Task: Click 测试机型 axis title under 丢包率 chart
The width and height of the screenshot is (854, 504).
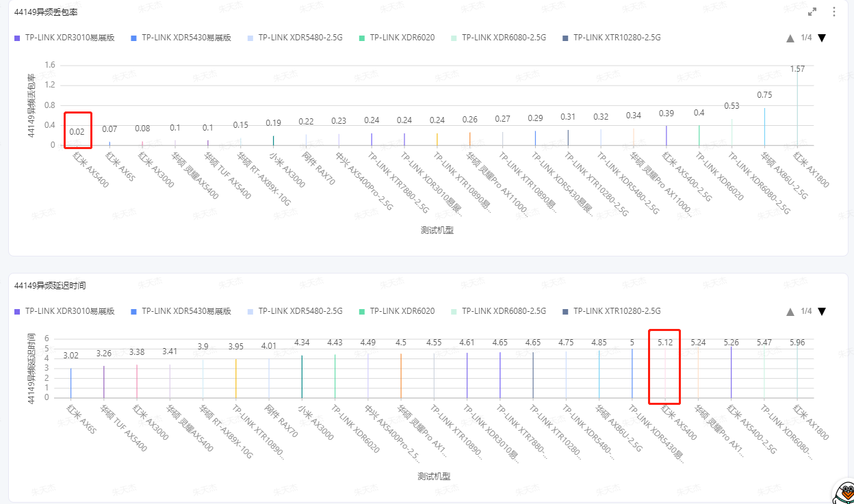Action: 437,230
